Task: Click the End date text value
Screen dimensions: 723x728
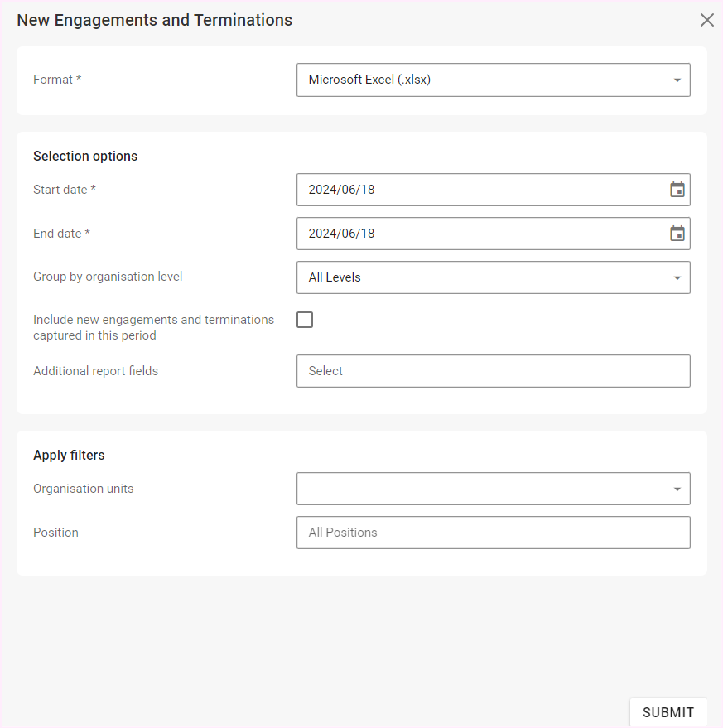Action: pyautogui.click(x=342, y=234)
